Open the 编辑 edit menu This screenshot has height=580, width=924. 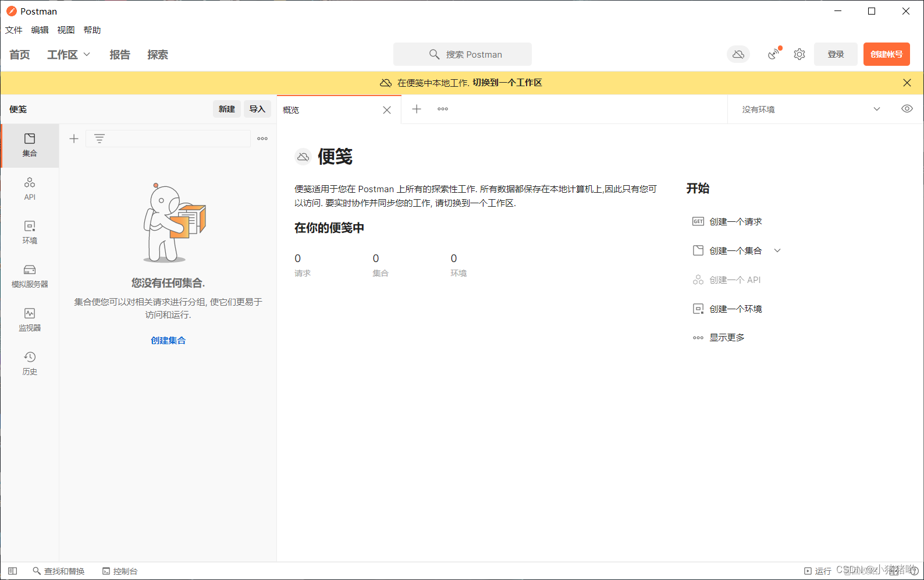pyautogui.click(x=40, y=30)
